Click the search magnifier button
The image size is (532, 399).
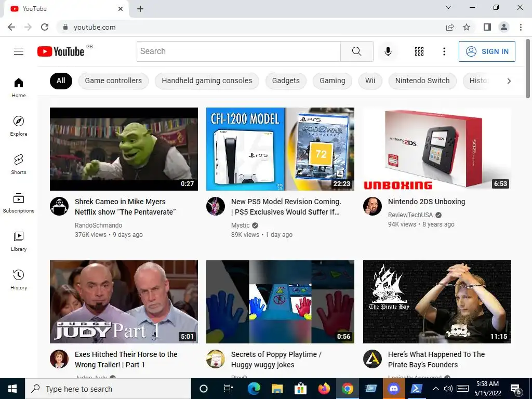(356, 51)
